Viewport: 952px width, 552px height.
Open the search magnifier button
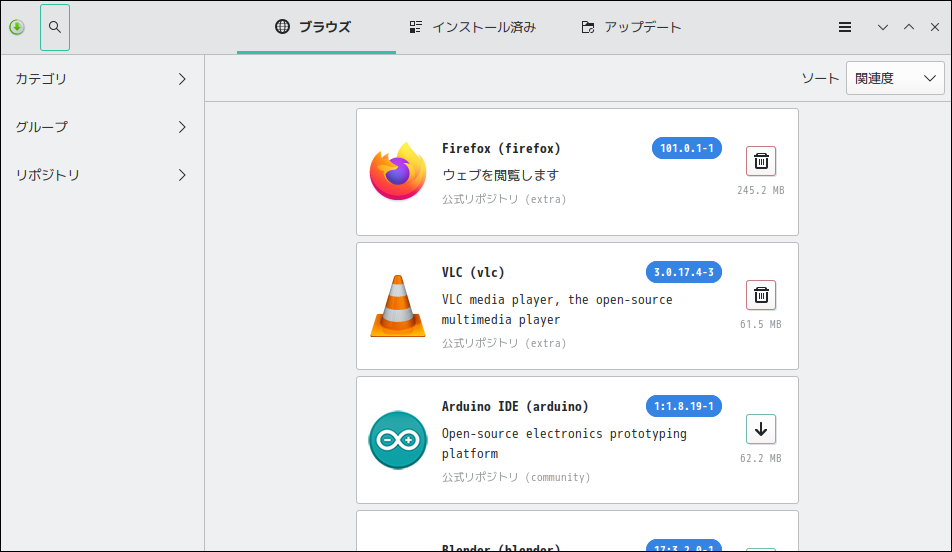coord(55,27)
